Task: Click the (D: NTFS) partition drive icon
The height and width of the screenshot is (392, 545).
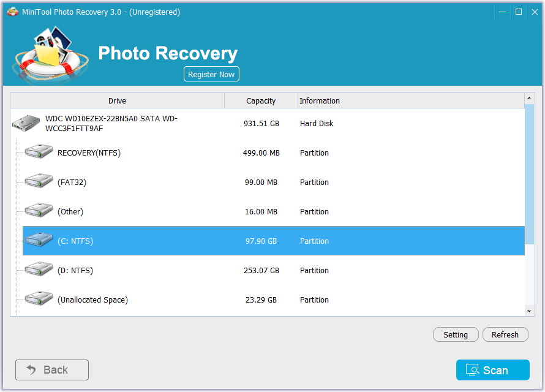Action: point(39,269)
